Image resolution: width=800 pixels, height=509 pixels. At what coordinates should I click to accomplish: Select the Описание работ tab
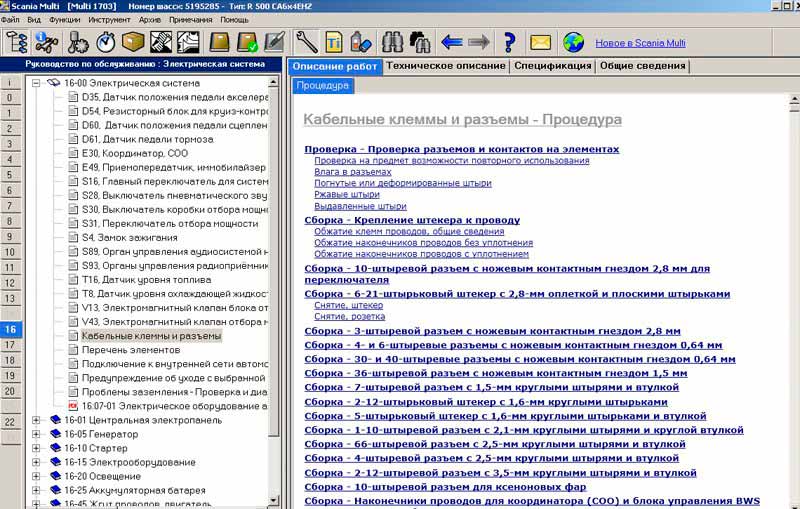tap(335, 67)
